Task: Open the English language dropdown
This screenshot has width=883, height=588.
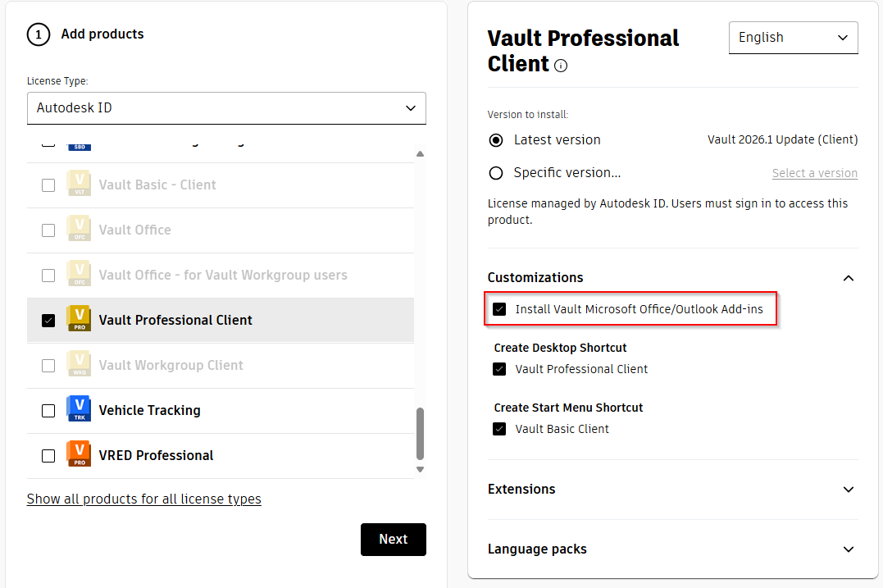Action: point(793,37)
